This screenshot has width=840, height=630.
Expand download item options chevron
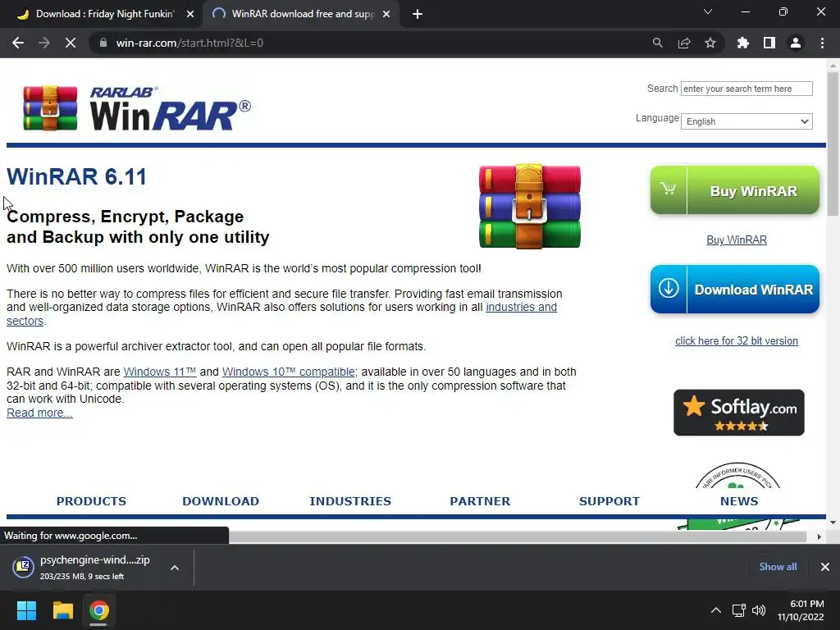tap(175, 568)
